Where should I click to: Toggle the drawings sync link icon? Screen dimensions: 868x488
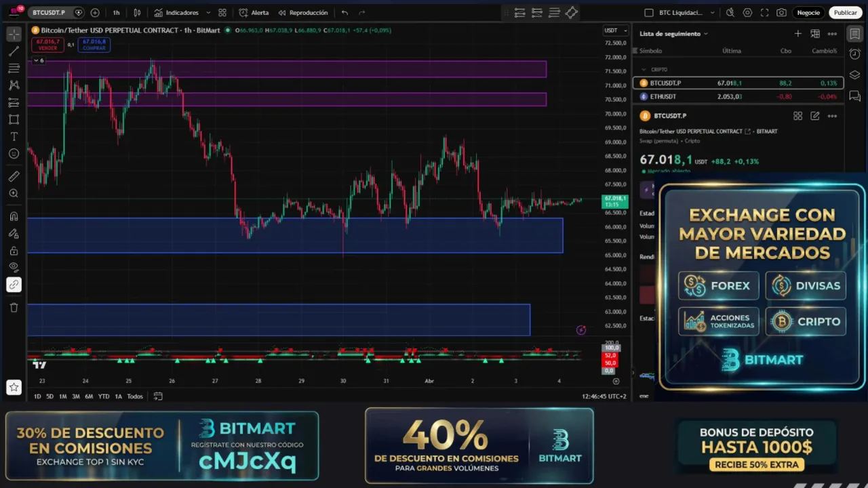pyautogui.click(x=14, y=285)
